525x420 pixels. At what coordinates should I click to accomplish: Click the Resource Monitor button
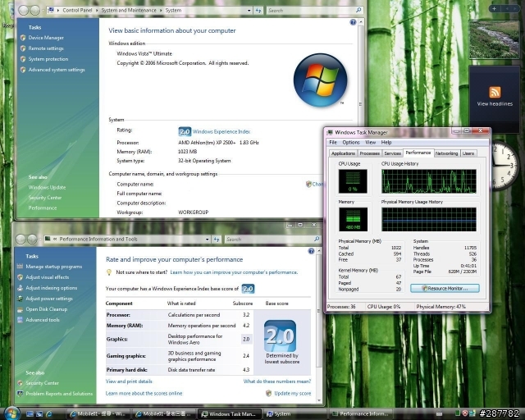point(445,289)
